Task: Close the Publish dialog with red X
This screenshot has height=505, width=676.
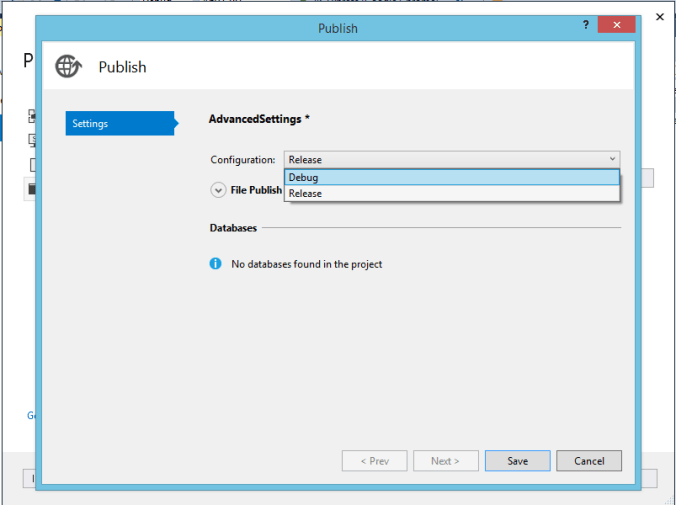Action: pos(615,25)
